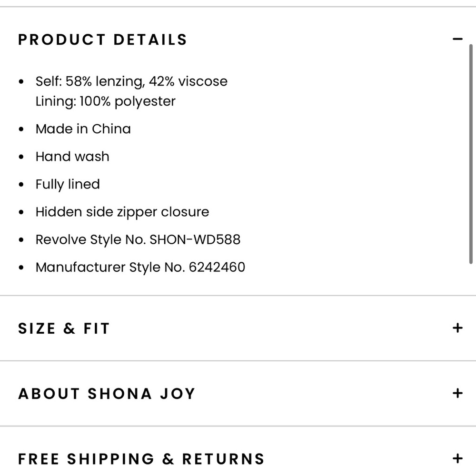Expand About Shona Joy plus icon

[x=457, y=393]
